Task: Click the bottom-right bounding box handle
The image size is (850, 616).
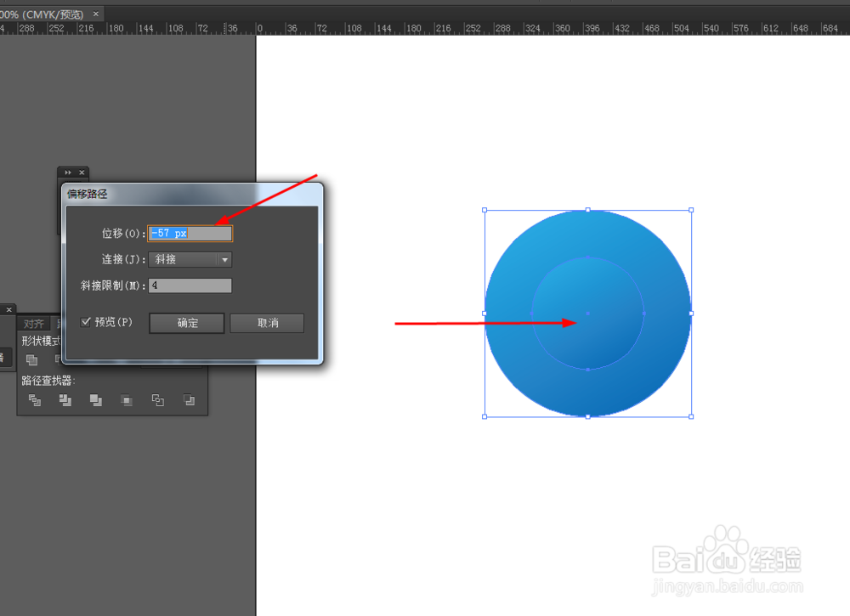Action: [691, 416]
